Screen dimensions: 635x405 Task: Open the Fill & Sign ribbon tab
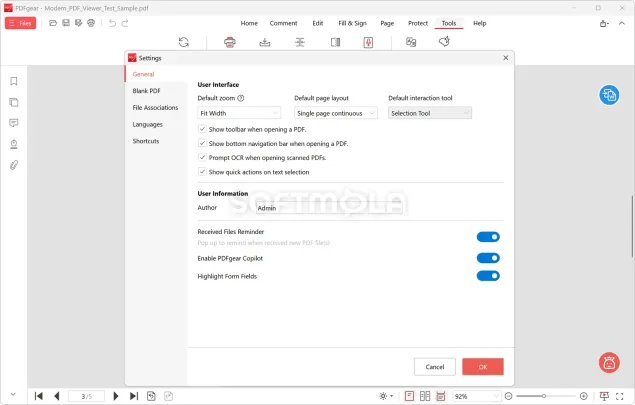click(352, 23)
